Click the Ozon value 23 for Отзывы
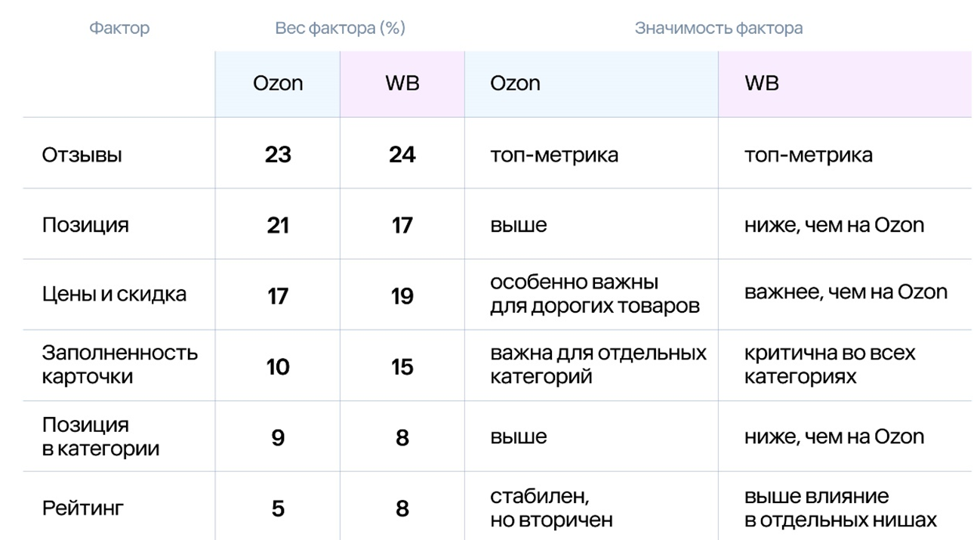Viewport: 980px width, 540px height. tap(278, 154)
